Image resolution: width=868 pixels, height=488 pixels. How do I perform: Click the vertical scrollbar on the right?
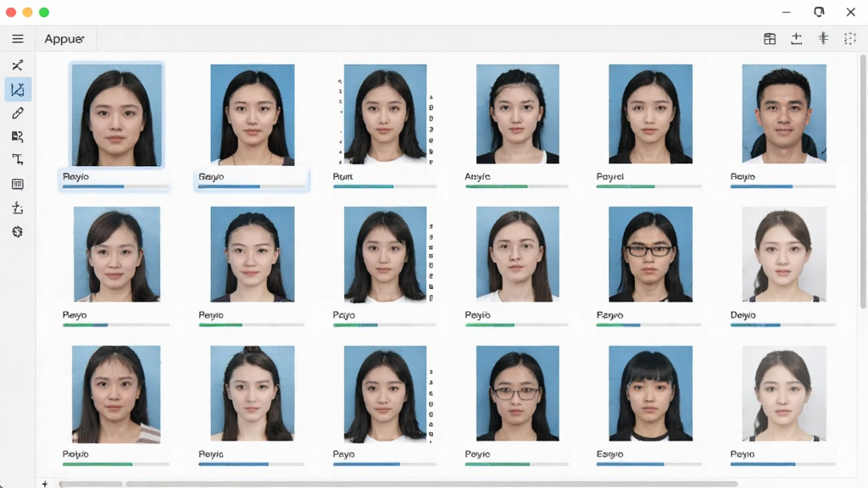(x=863, y=181)
